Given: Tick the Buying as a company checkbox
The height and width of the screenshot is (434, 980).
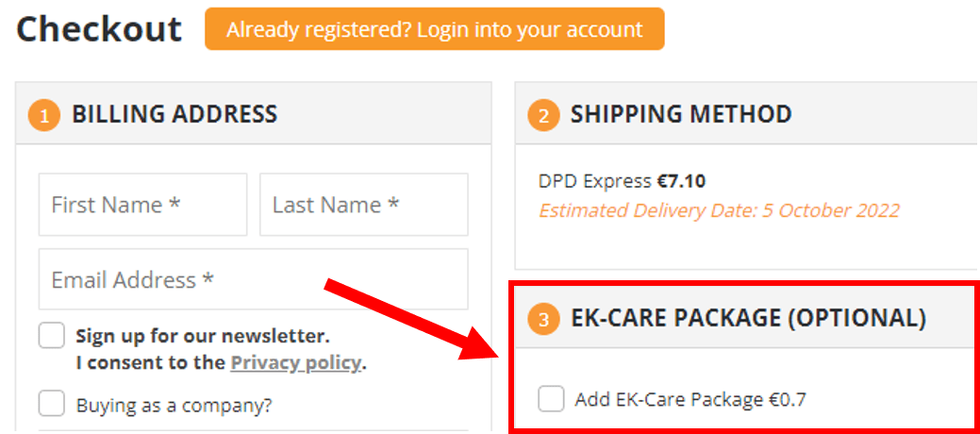Looking at the screenshot, I should 51,404.
